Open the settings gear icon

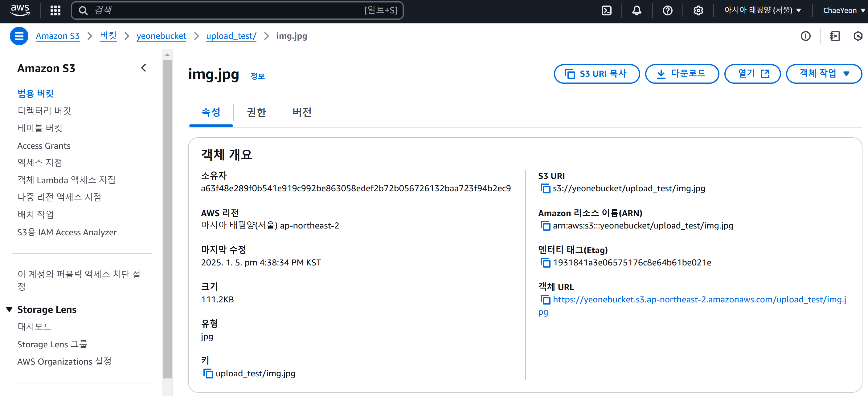pos(698,10)
